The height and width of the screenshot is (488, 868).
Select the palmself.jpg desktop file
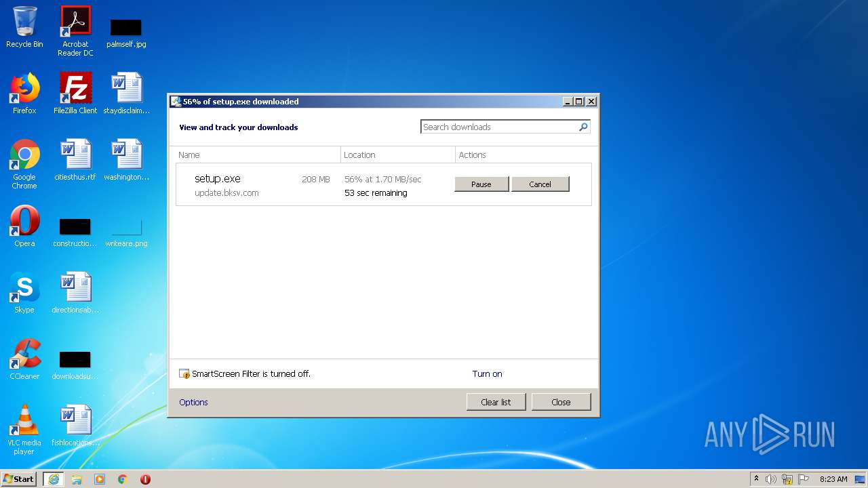point(126,33)
